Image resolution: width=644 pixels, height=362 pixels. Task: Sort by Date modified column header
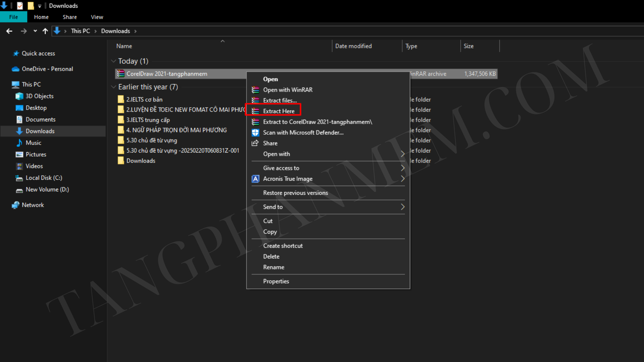(353, 46)
